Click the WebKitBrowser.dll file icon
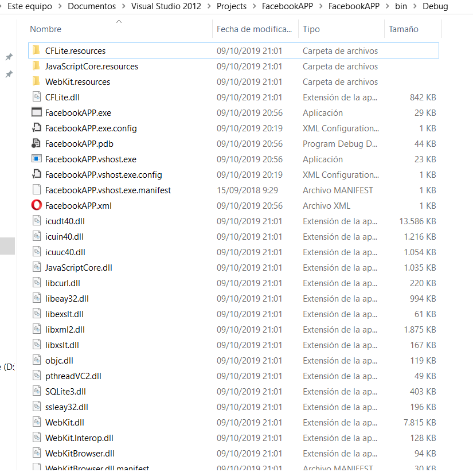Screen dimensions: 473x476 click(37, 453)
